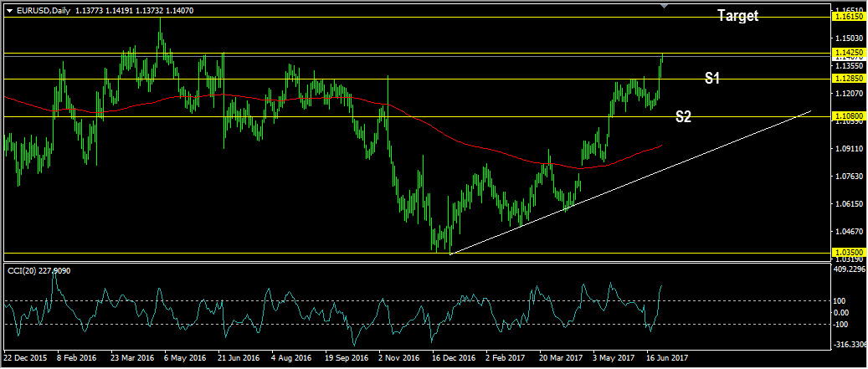Click the 2 Feb 2017 date label
Viewport: 868px width, 369px height.
click(506, 358)
